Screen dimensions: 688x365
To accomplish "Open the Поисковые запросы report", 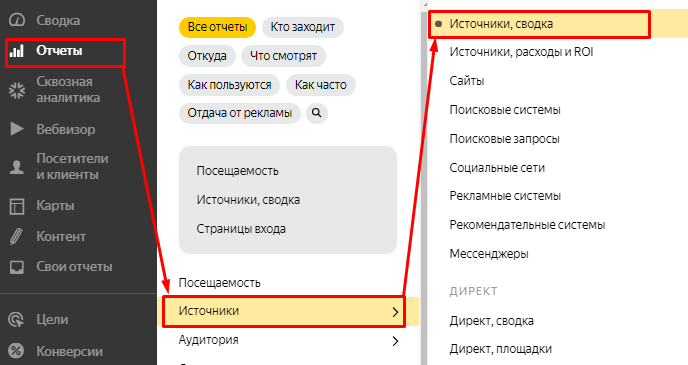I will [x=505, y=139].
